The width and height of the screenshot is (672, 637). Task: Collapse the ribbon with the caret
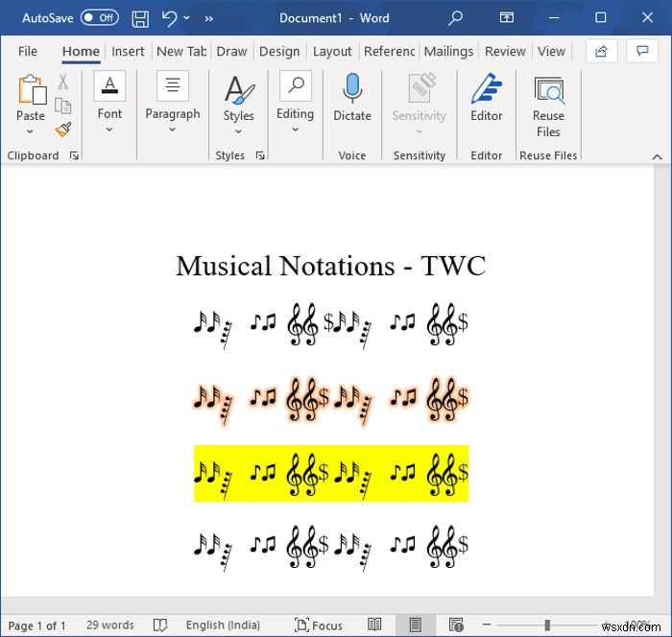pyautogui.click(x=657, y=156)
